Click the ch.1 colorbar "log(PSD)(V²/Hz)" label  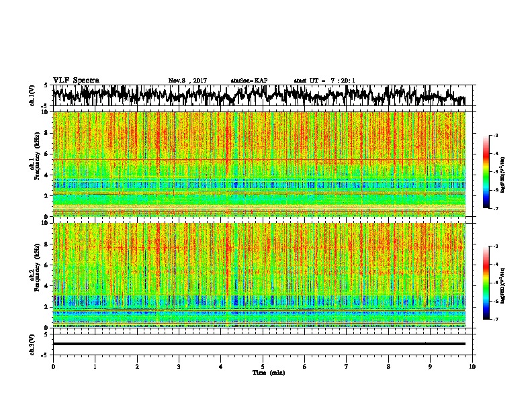pos(502,175)
